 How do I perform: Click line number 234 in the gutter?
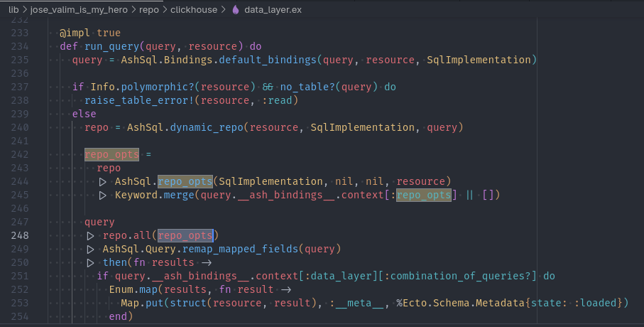tap(20, 46)
